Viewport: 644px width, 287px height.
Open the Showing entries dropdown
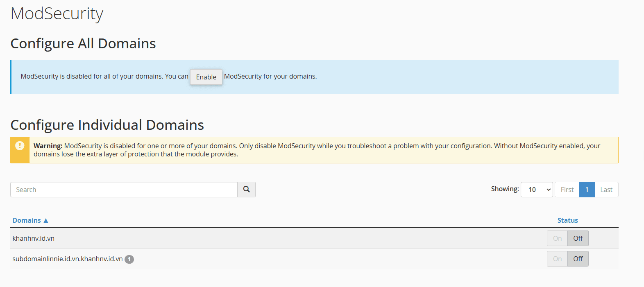pyautogui.click(x=537, y=190)
